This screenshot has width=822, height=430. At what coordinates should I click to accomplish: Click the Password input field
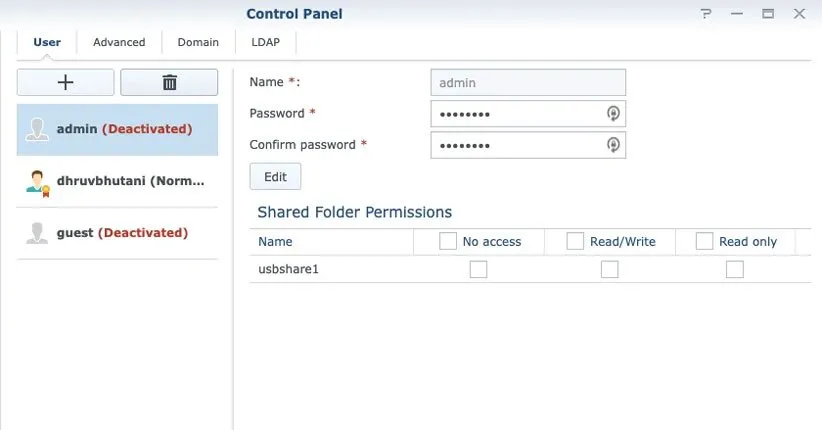(517, 114)
